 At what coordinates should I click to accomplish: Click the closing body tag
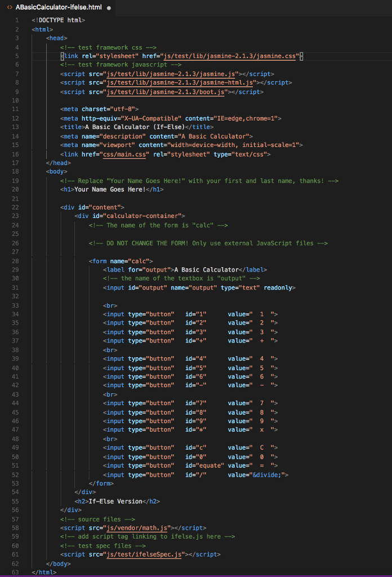tap(59, 563)
